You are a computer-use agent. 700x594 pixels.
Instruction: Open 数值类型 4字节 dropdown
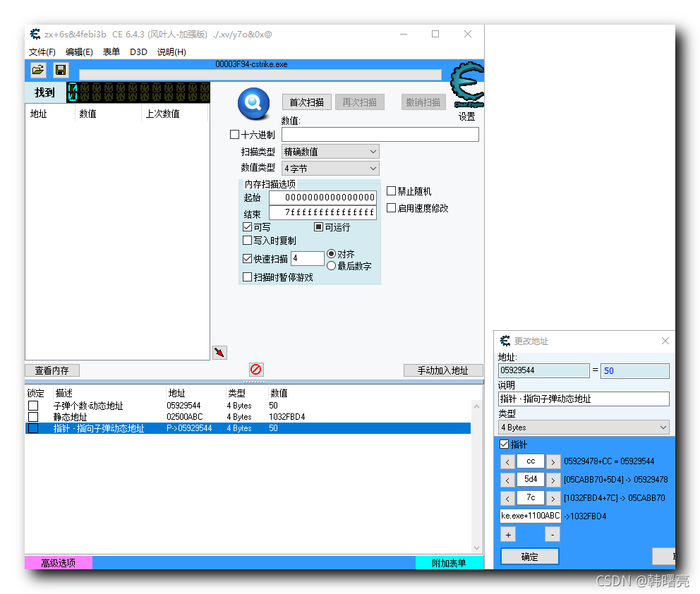[x=330, y=168]
